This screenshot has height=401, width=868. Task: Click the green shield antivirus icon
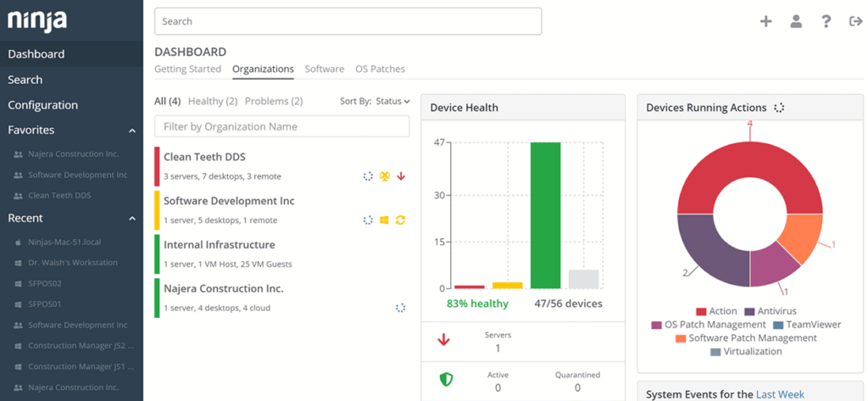[x=446, y=380]
